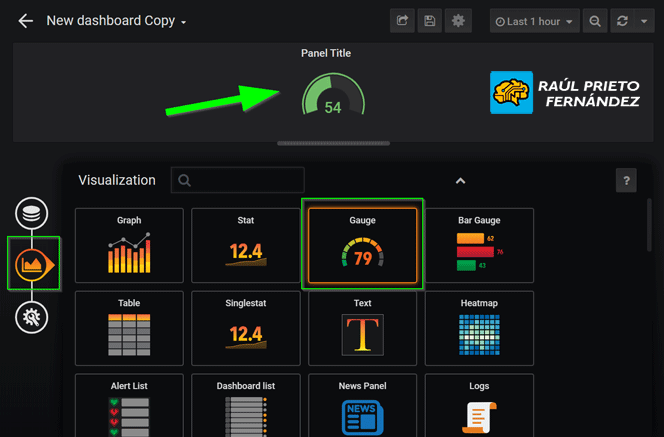The width and height of the screenshot is (664, 437).
Task: Click the panel resize drag handle bar
Action: point(333,143)
